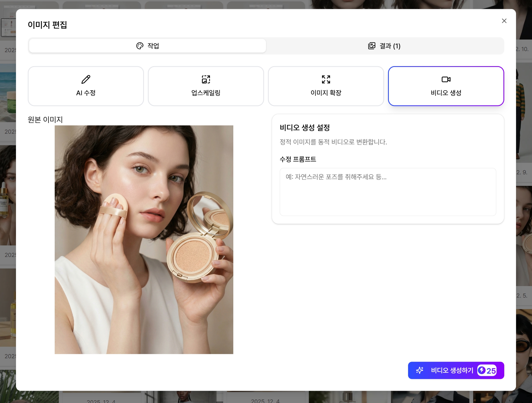The image size is (532, 403).
Task: Click the images icon on the 결과 tab
Action: (x=372, y=46)
